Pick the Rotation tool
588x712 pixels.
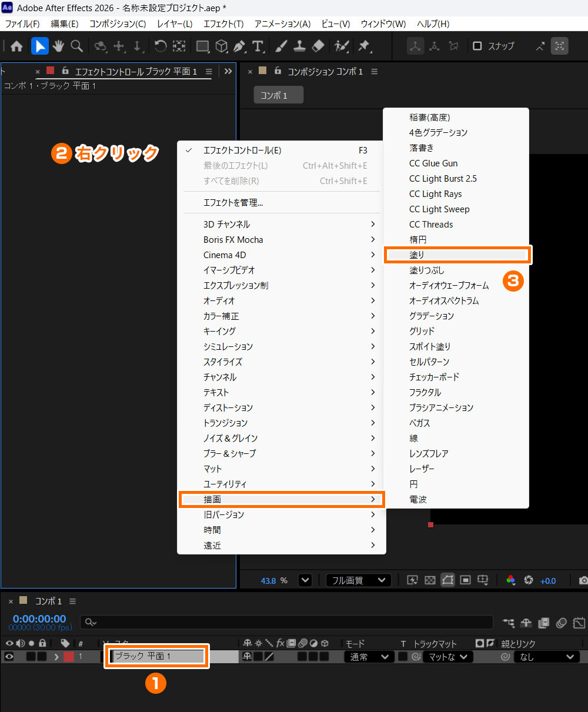click(x=160, y=46)
